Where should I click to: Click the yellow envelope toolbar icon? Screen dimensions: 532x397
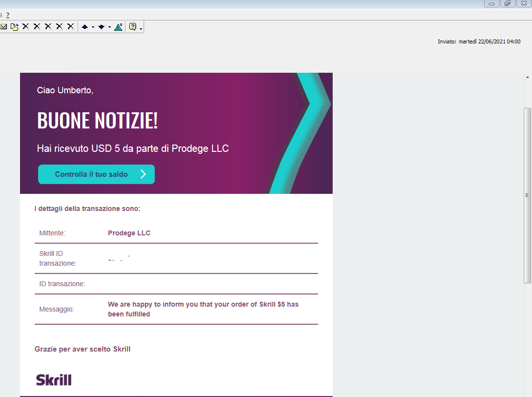[3, 26]
